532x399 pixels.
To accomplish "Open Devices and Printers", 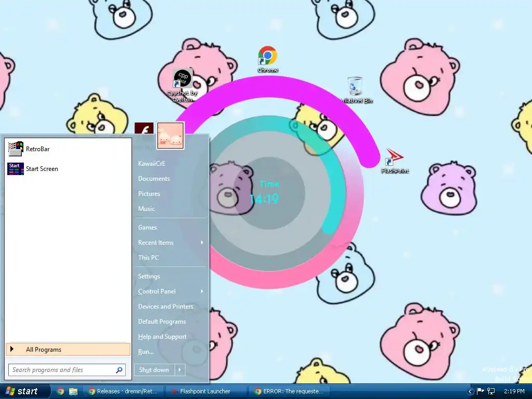I will pyautogui.click(x=166, y=307).
